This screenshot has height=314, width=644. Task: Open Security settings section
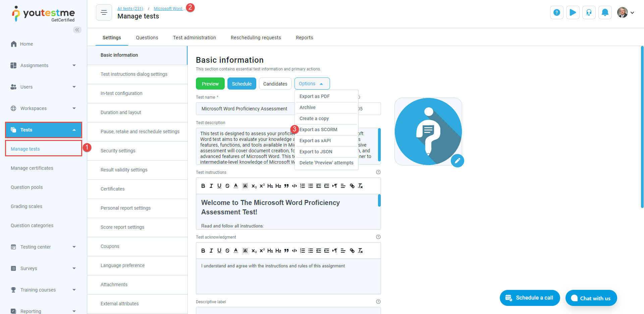pos(137,151)
